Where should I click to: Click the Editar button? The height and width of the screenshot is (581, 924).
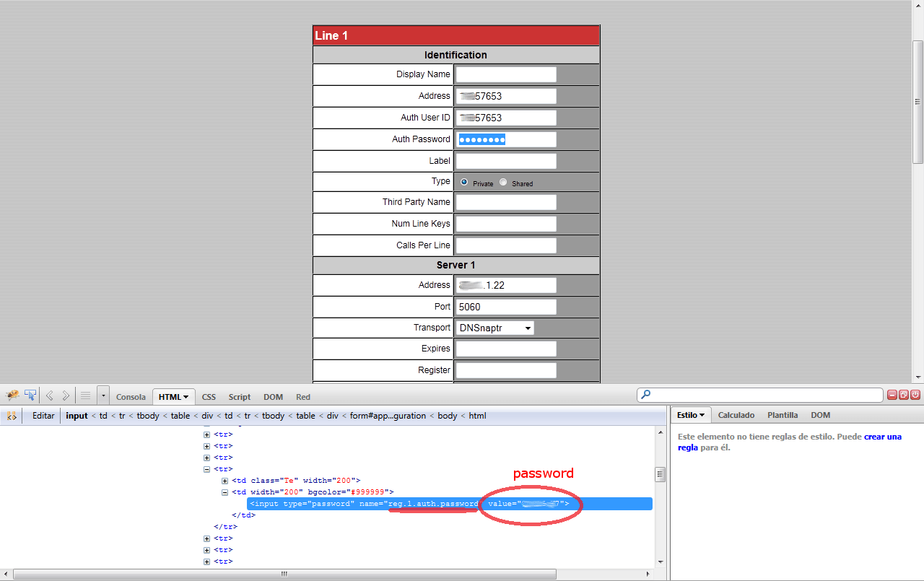point(43,416)
